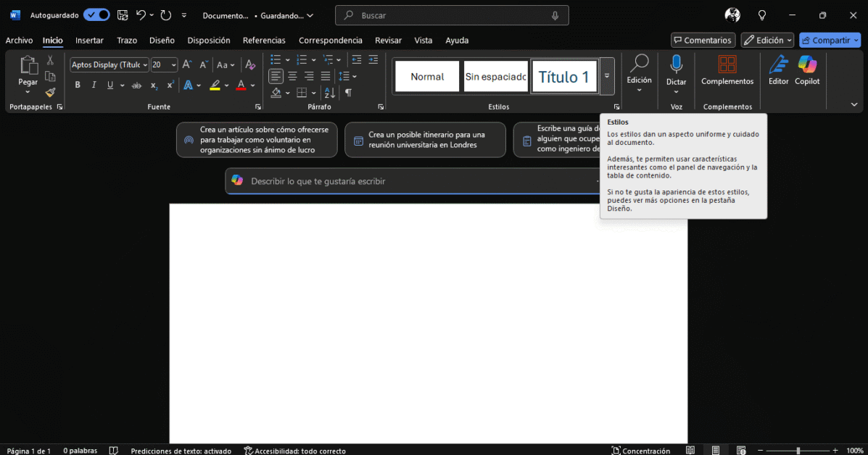Show paragraph marks with pilcrow icon

click(348, 93)
